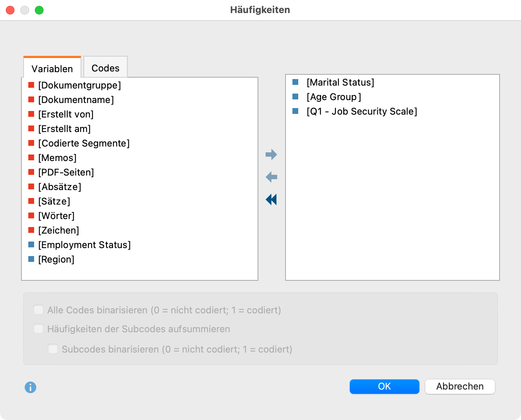Click red square icon beside Memos

(31, 157)
